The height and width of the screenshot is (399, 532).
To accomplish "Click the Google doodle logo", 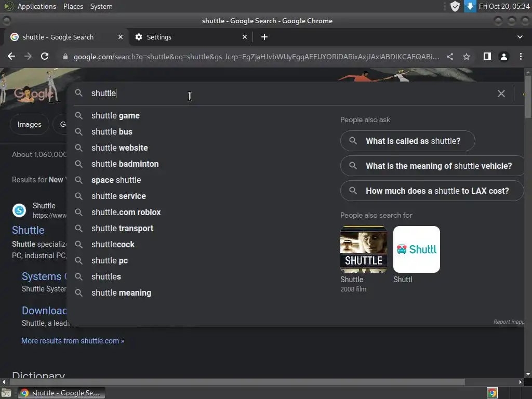I will point(33,94).
